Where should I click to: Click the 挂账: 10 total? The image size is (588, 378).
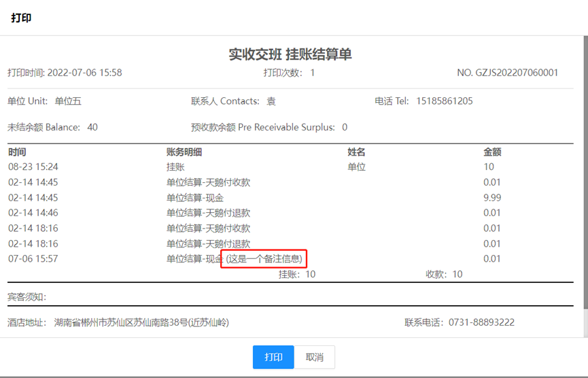[x=297, y=274]
